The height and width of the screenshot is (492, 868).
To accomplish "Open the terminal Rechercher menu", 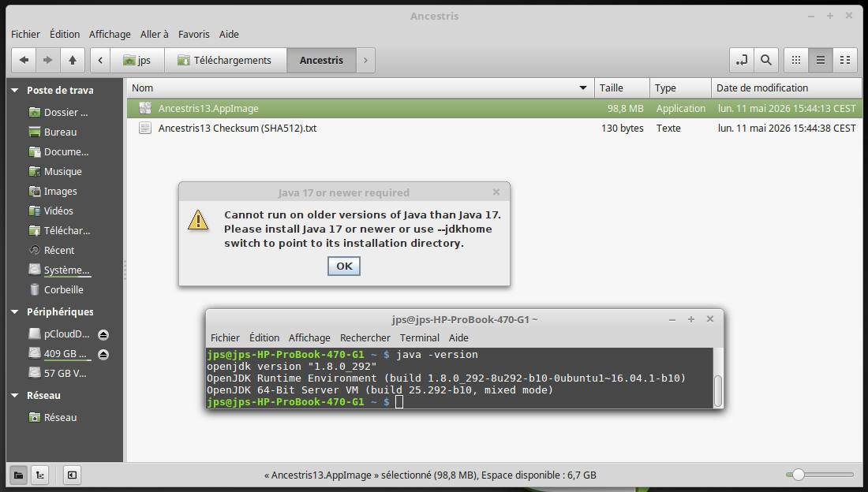I will point(365,337).
